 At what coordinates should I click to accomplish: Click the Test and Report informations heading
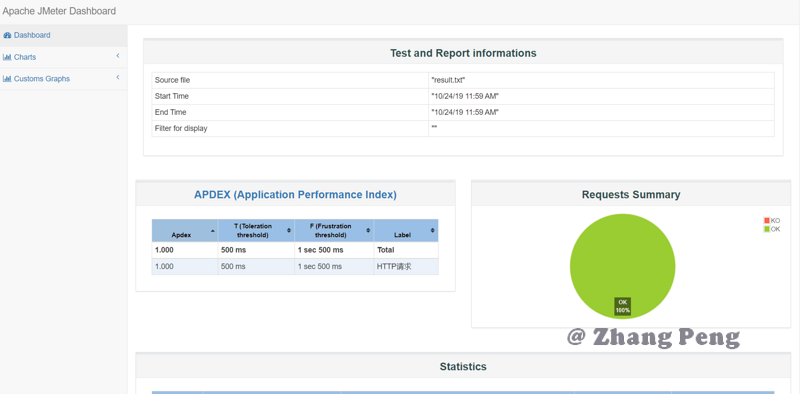click(x=463, y=53)
